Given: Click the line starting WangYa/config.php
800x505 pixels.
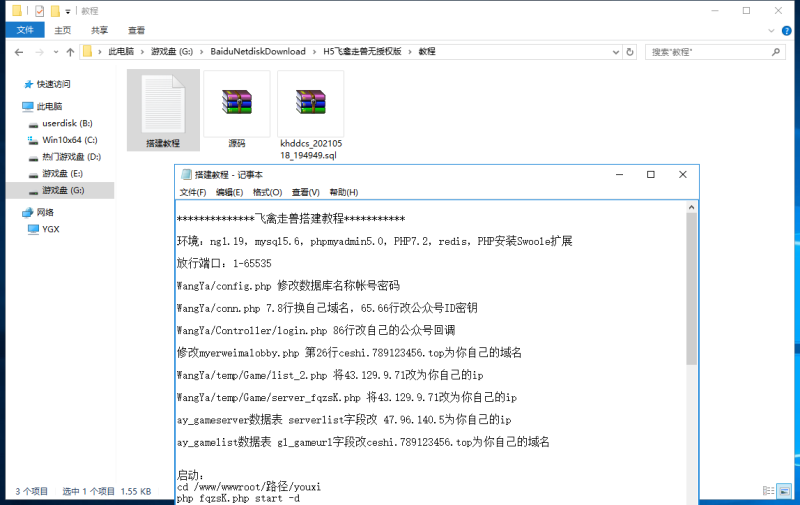Looking at the screenshot, I should click(x=288, y=286).
